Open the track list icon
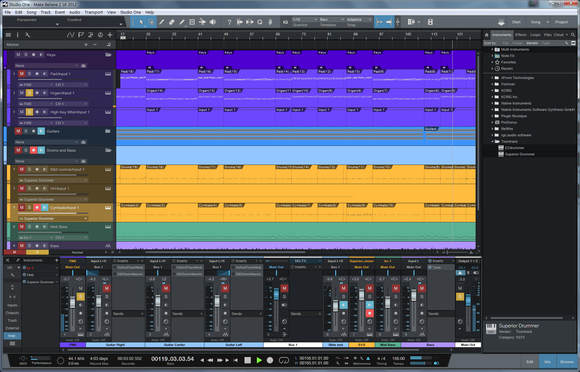 pyautogui.click(x=8, y=35)
